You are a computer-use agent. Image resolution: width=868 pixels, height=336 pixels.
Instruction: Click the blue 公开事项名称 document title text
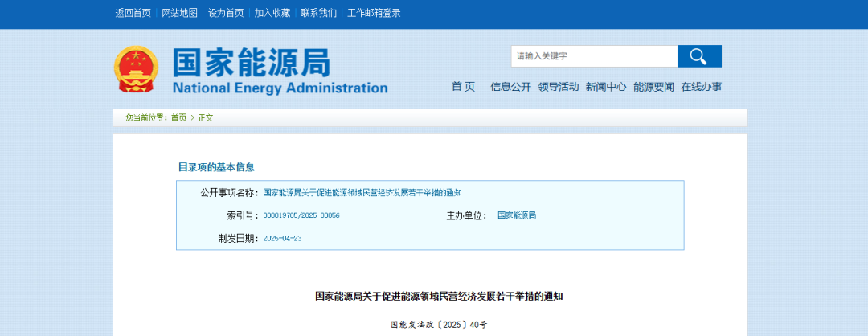coord(362,193)
